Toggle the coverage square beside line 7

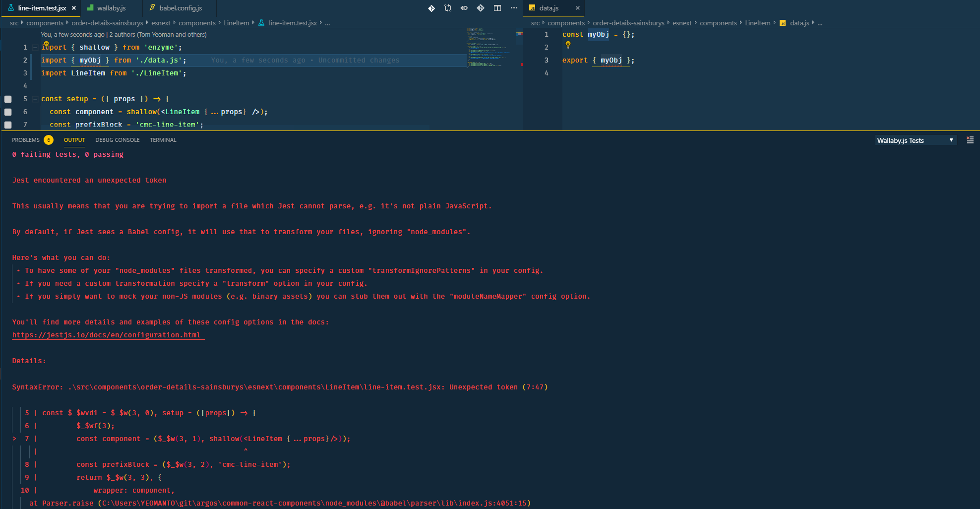(x=7, y=125)
